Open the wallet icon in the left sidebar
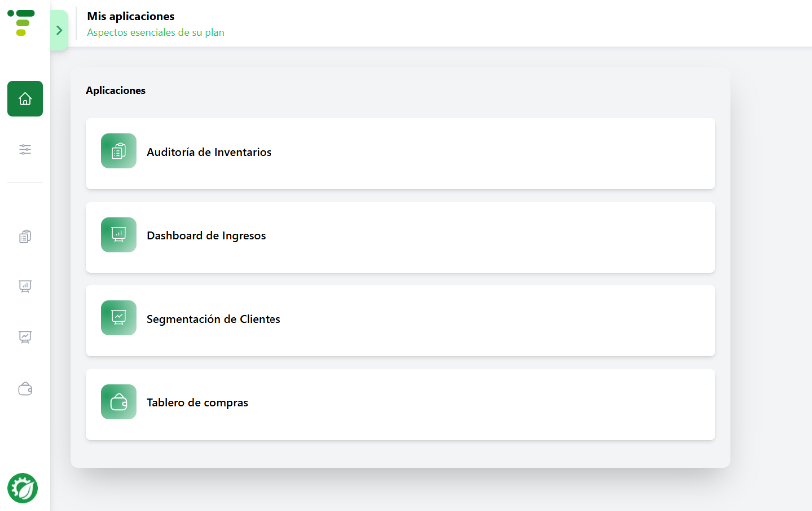812x511 pixels. (25, 389)
